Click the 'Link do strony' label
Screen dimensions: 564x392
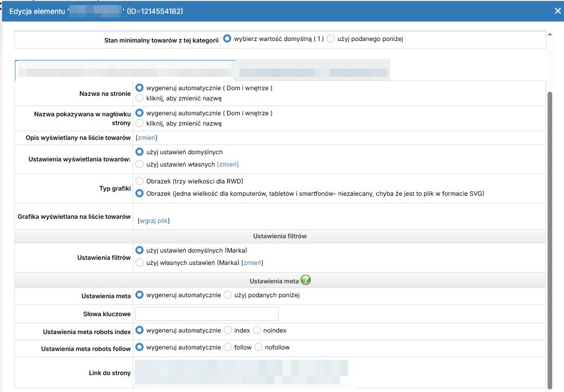[x=110, y=373]
